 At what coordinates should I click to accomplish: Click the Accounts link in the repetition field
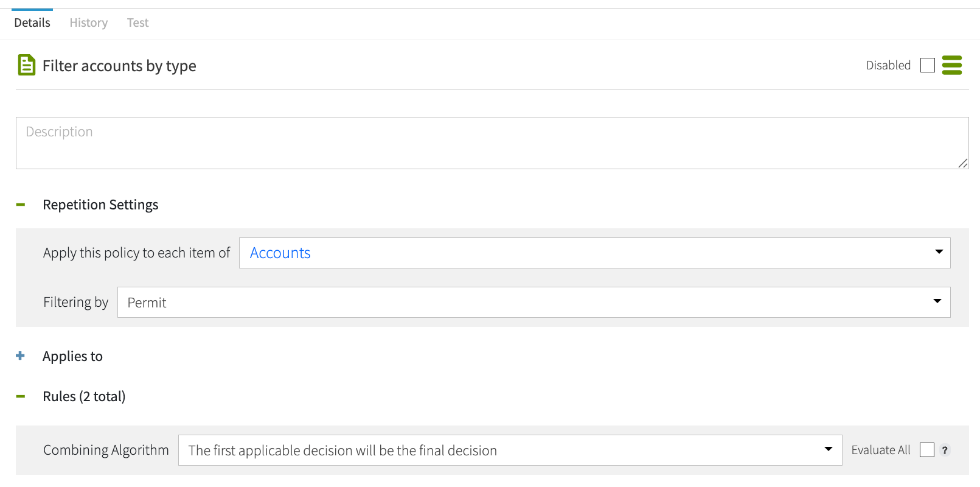[x=280, y=252]
